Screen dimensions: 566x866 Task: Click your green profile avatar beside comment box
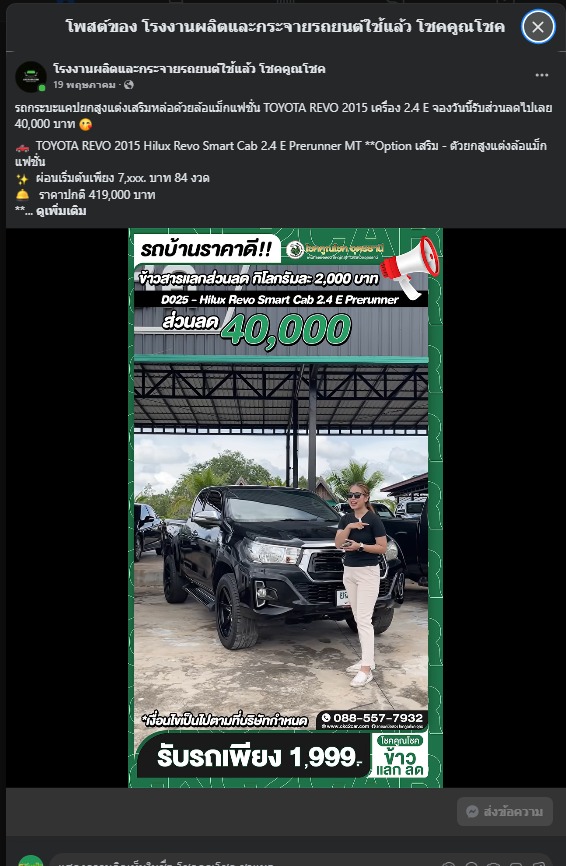[x=30, y=862]
